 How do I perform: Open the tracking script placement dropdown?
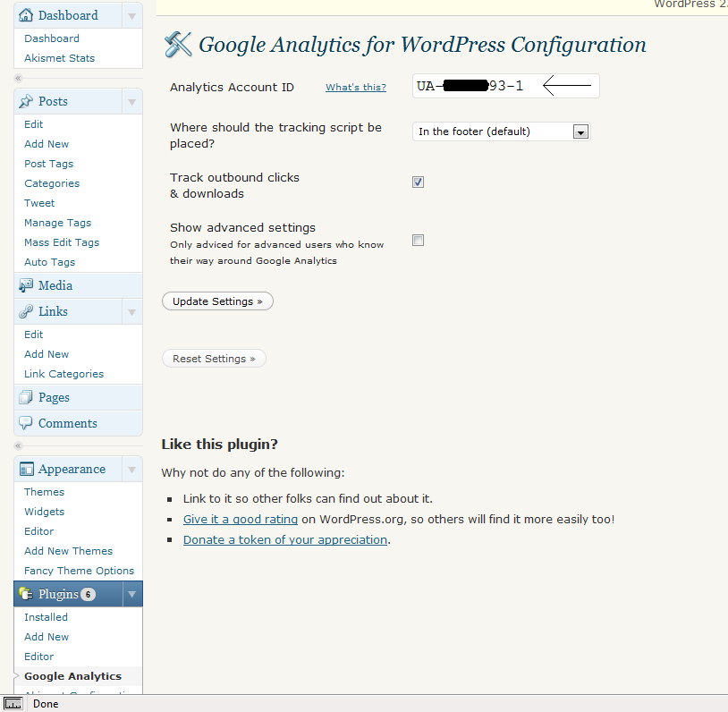click(x=502, y=131)
